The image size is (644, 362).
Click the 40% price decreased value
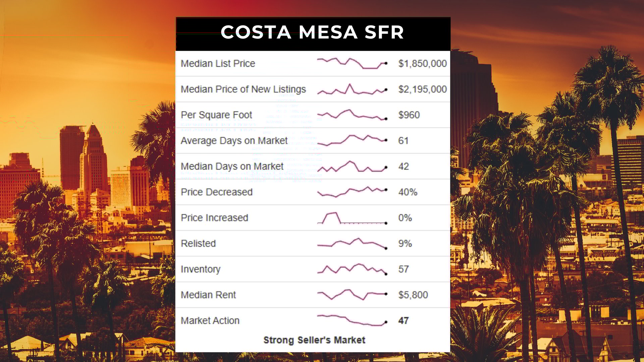408,192
